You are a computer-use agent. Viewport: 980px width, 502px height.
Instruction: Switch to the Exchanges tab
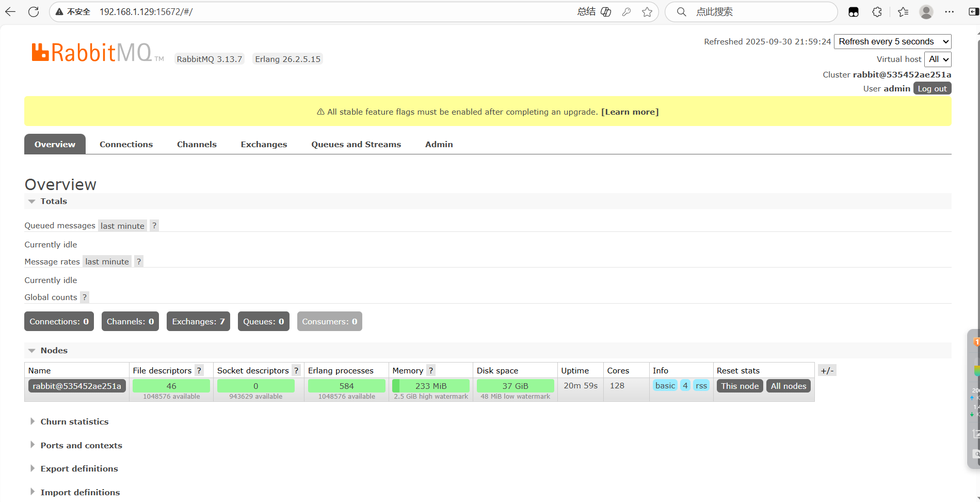click(264, 144)
